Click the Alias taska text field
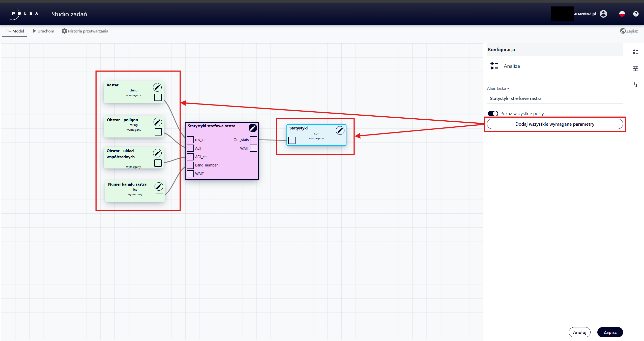The width and height of the screenshot is (644, 341). point(554,98)
